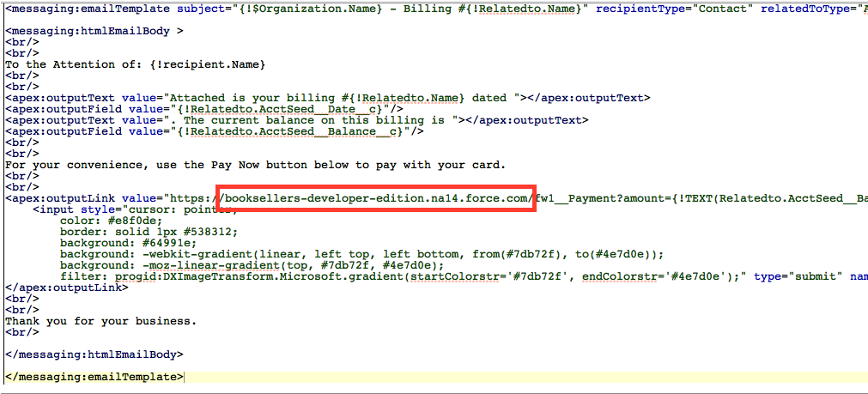Click the 'Attached is your billing' outputText line
The width and height of the screenshot is (868, 394).
(x=328, y=98)
